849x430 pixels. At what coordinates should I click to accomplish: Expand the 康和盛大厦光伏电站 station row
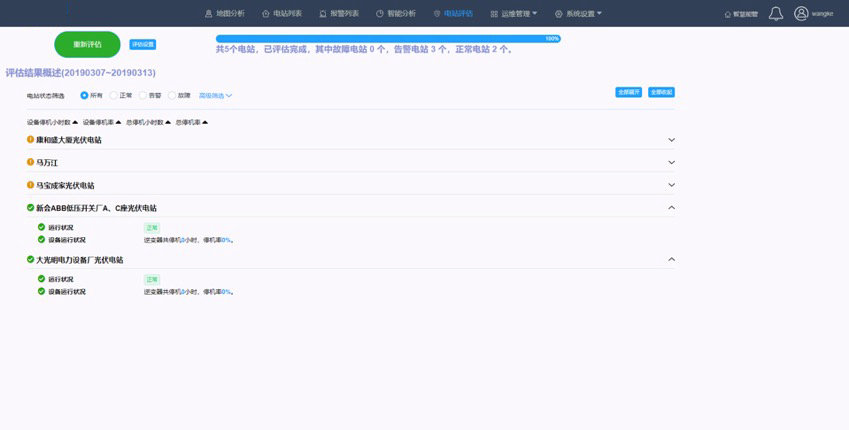click(x=671, y=140)
